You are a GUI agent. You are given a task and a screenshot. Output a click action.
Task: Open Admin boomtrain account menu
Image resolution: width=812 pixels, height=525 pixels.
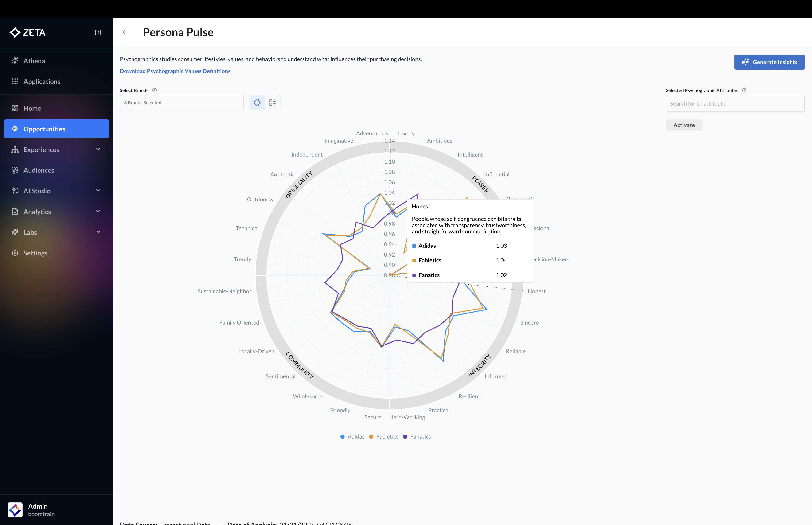pos(56,510)
